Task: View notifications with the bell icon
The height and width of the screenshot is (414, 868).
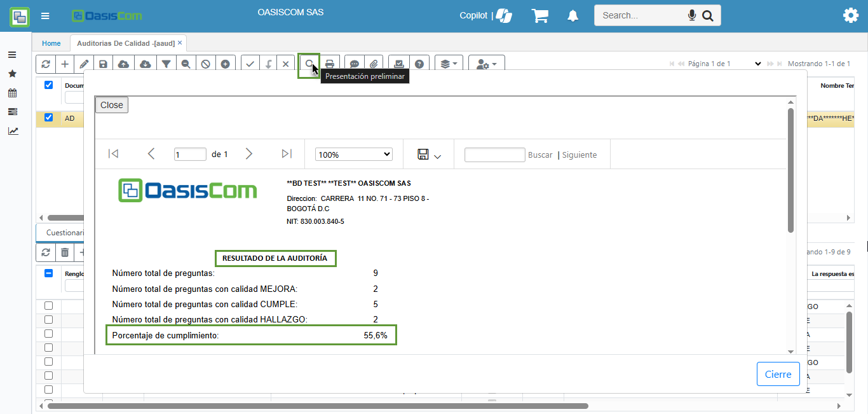Action: (x=573, y=16)
